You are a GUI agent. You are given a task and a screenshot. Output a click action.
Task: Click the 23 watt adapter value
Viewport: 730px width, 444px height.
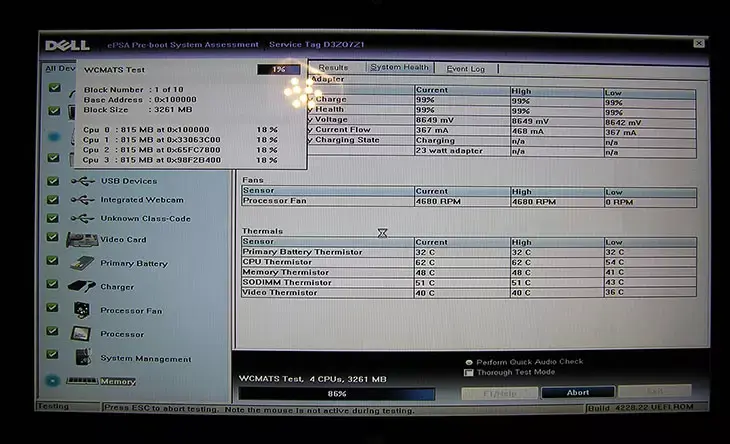point(449,151)
